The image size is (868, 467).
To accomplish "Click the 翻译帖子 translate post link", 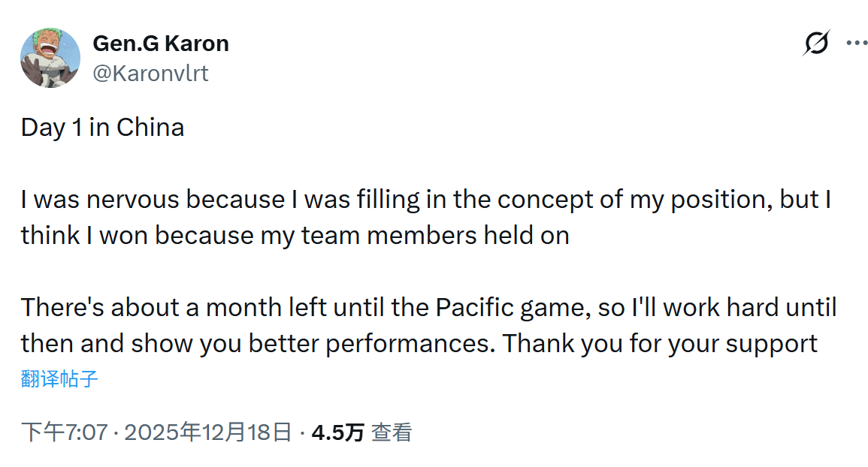I will (59, 378).
